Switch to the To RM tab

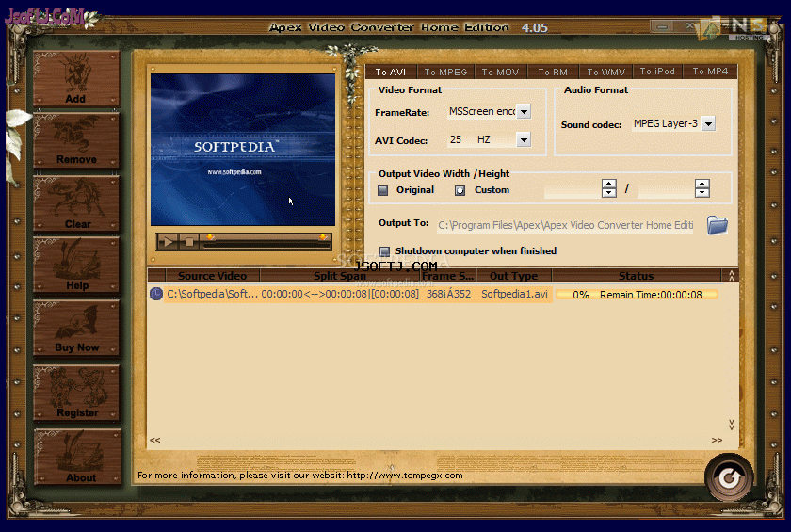(553, 72)
